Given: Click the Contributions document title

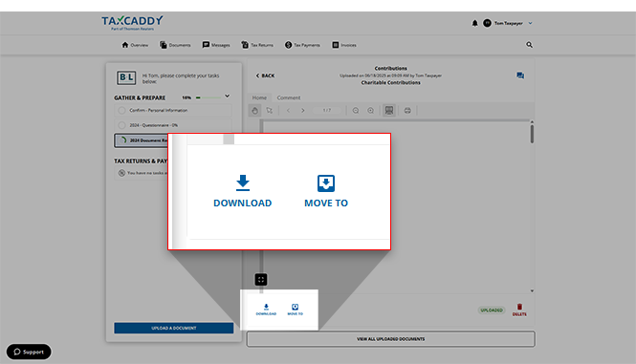Looking at the screenshot, I should (390, 69).
